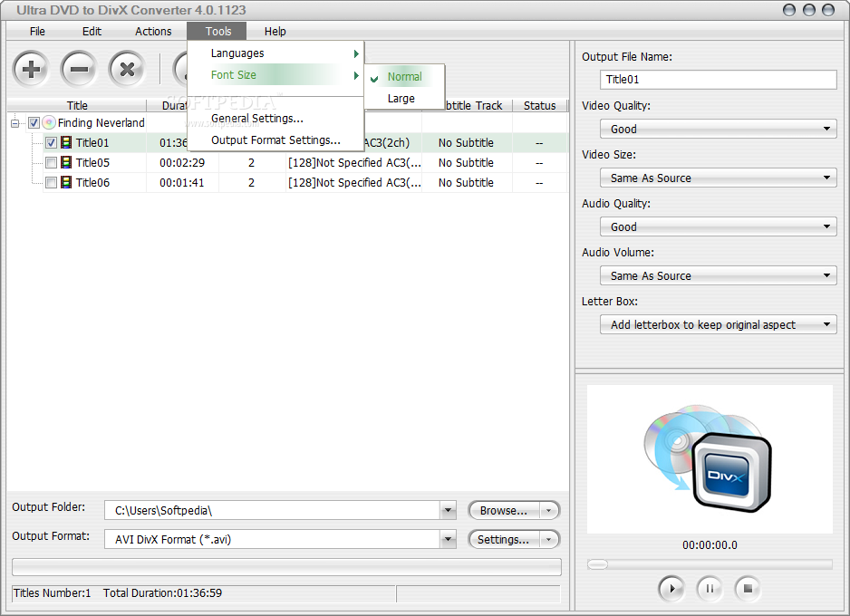Screen dimensions: 850x616
Task: Click the arrow beside the Browse button
Action: pyautogui.click(x=548, y=510)
